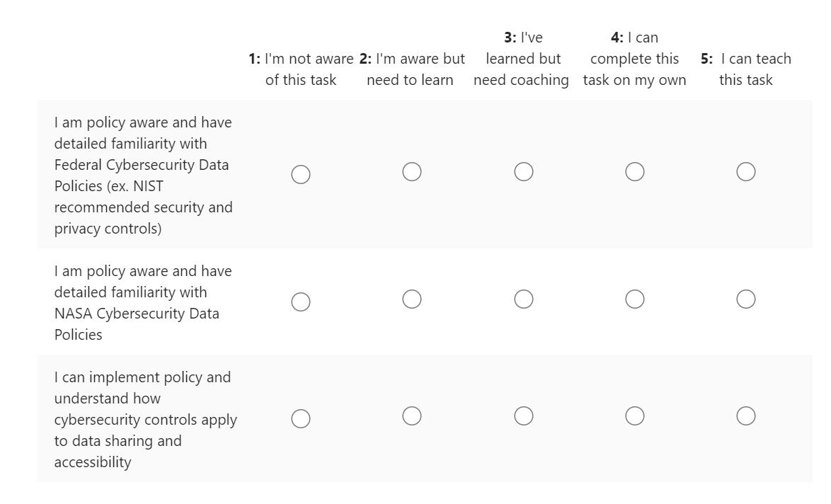
Task: Select rating 4 for Federal Cybersecurity Data Policies
Action: 635,172
